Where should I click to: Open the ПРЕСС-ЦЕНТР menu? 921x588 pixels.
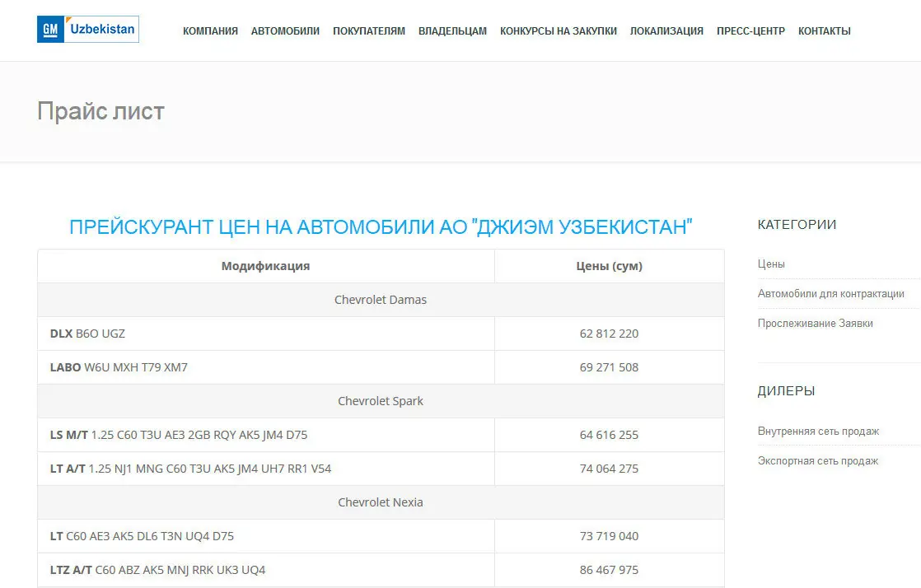click(x=750, y=31)
